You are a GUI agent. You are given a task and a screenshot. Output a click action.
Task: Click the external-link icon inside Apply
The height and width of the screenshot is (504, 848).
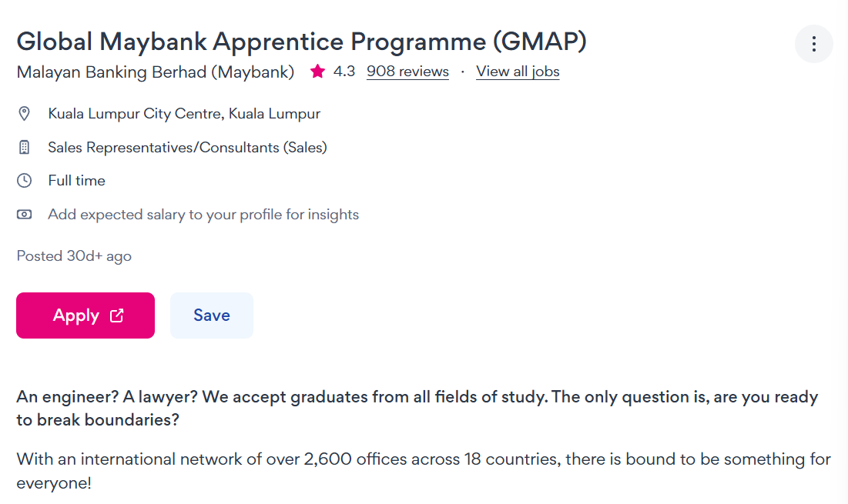tap(116, 315)
